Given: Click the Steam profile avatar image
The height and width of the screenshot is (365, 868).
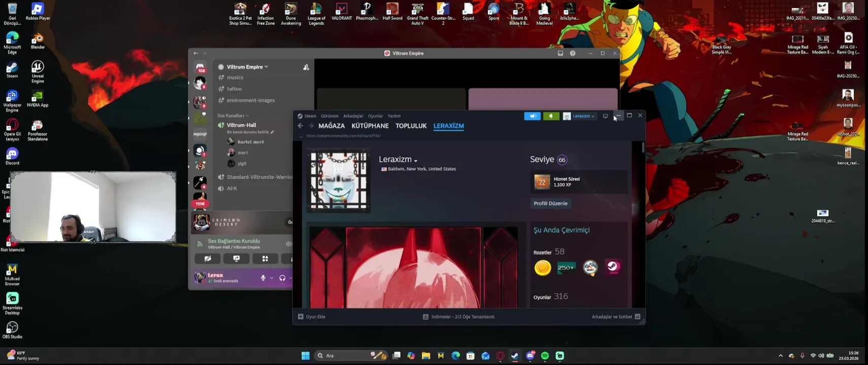Looking at the screenshot, I should pos(339,180).
